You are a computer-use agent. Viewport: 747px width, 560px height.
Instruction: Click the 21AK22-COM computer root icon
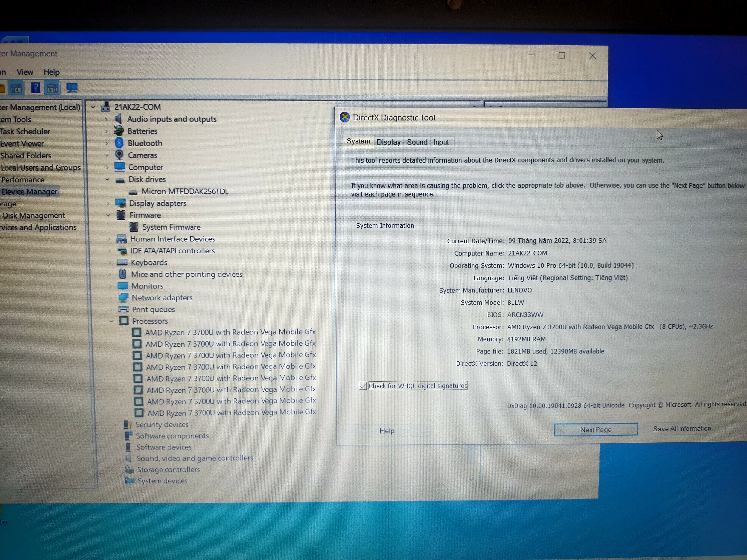pos(106,107)
